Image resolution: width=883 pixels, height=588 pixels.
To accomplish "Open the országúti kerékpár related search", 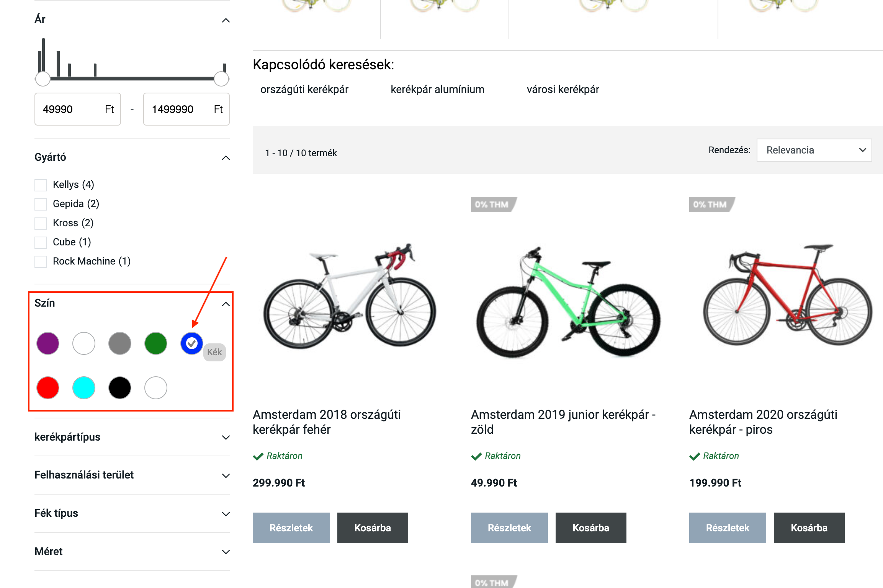I will (304, 90).
